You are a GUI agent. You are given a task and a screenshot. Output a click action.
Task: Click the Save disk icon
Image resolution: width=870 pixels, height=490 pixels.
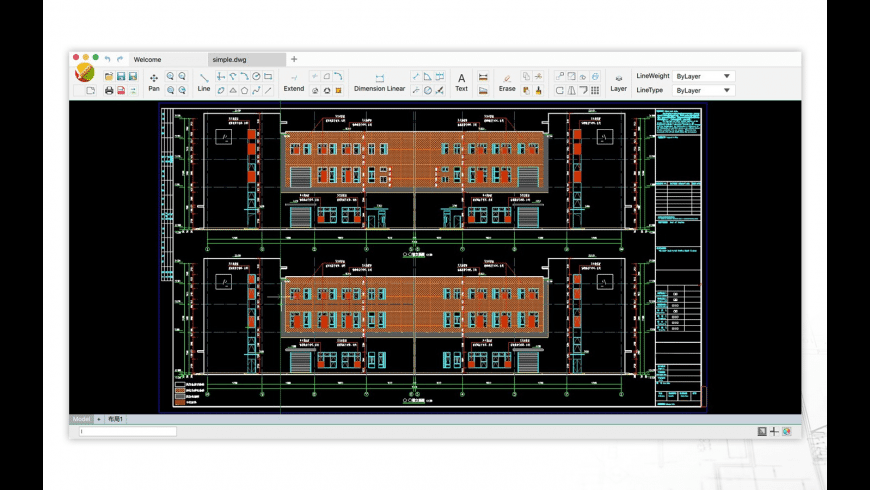tap(121, 76)
